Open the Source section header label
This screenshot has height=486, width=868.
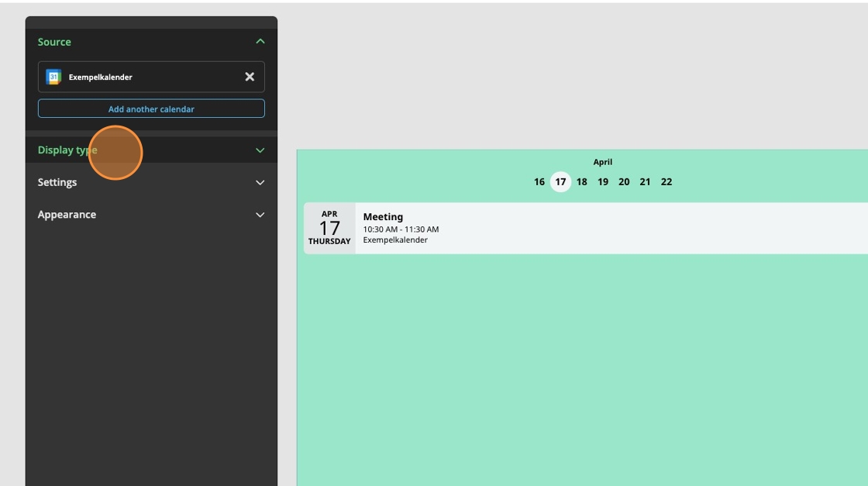tap(54, 42)
